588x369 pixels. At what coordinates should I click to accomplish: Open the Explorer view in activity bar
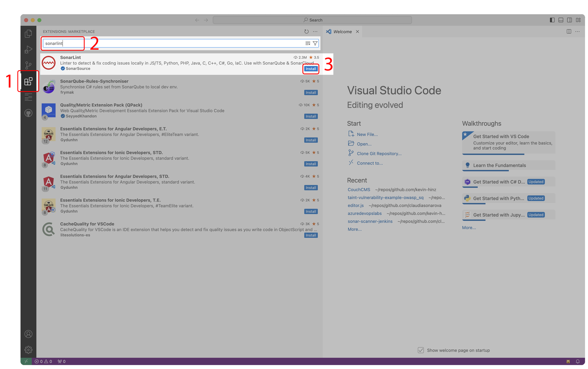point(28,33)
